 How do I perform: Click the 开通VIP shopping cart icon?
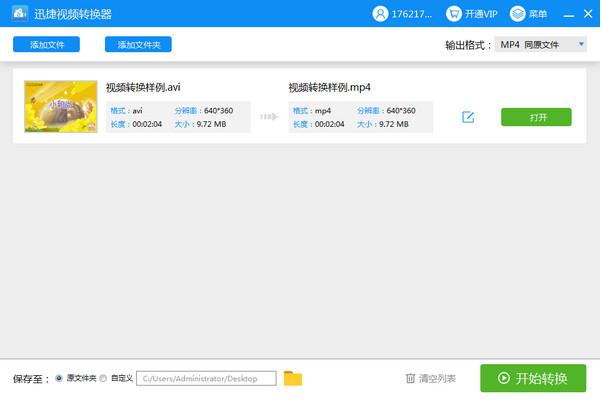pos(454,14)
